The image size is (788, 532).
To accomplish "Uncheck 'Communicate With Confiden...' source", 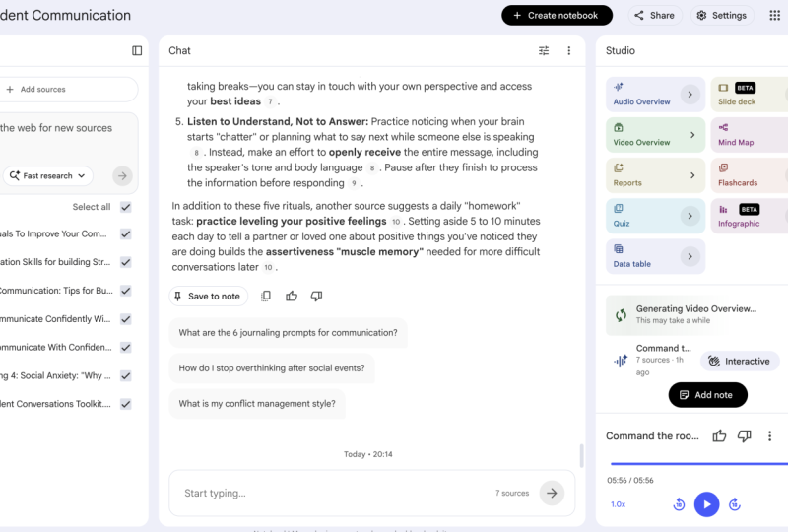I will point(126,348).
